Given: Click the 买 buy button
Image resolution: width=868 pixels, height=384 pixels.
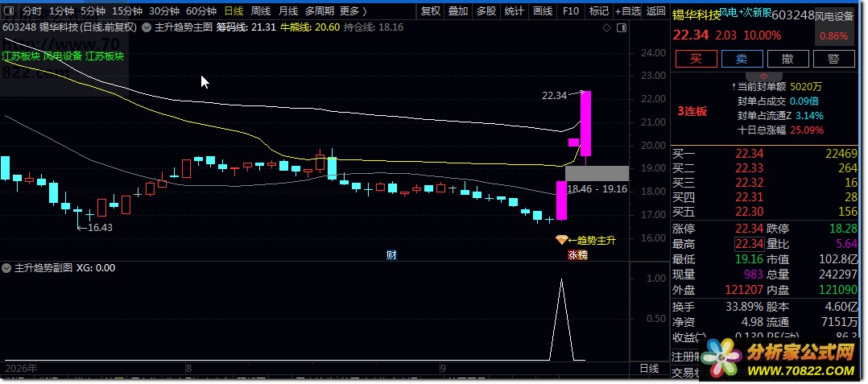Looking at the screenshot, I should (696, 59).
